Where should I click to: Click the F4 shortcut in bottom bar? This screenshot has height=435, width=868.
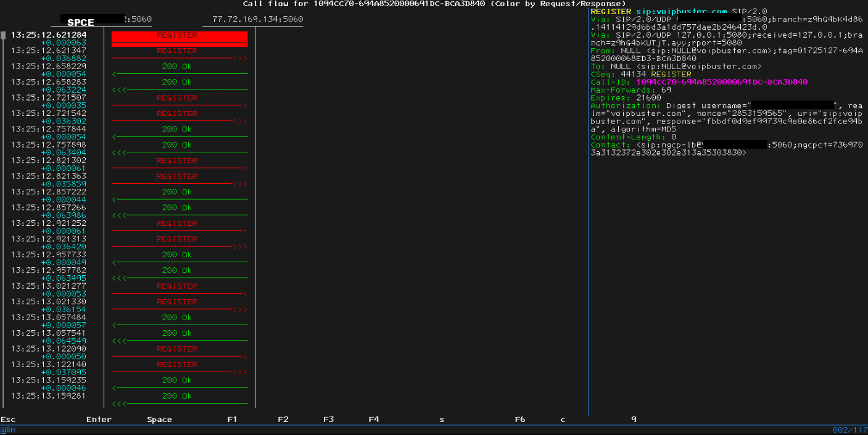click(374, 420)
